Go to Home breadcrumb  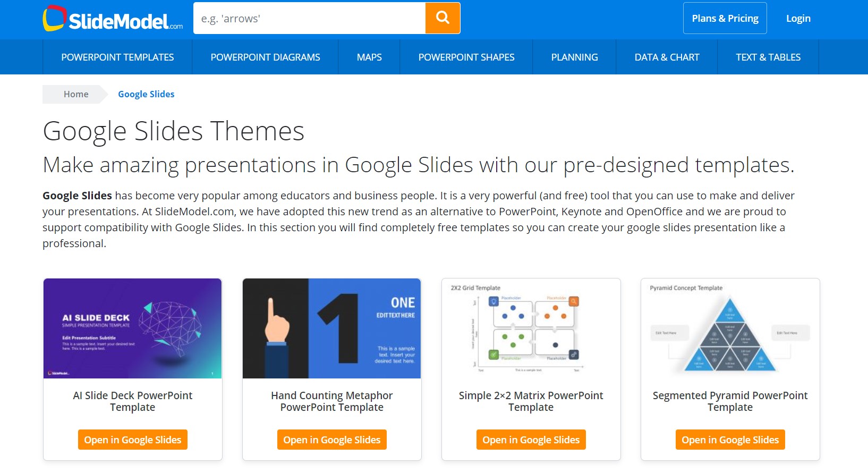76,94
